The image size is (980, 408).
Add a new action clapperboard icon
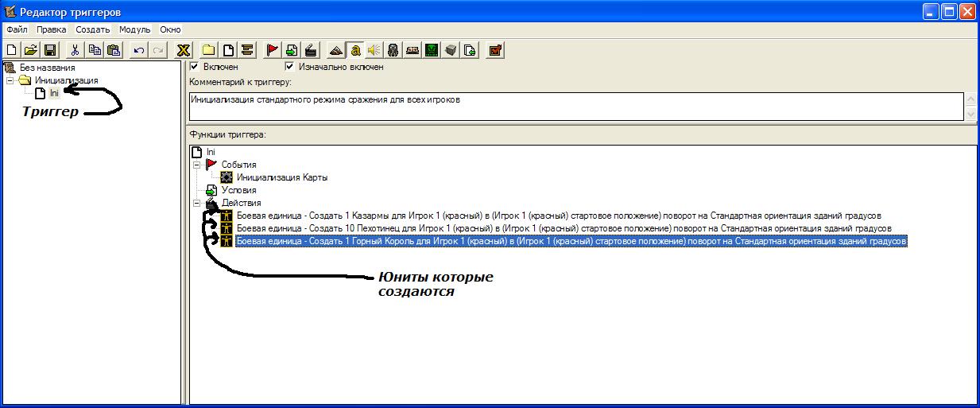coord(311,50)
